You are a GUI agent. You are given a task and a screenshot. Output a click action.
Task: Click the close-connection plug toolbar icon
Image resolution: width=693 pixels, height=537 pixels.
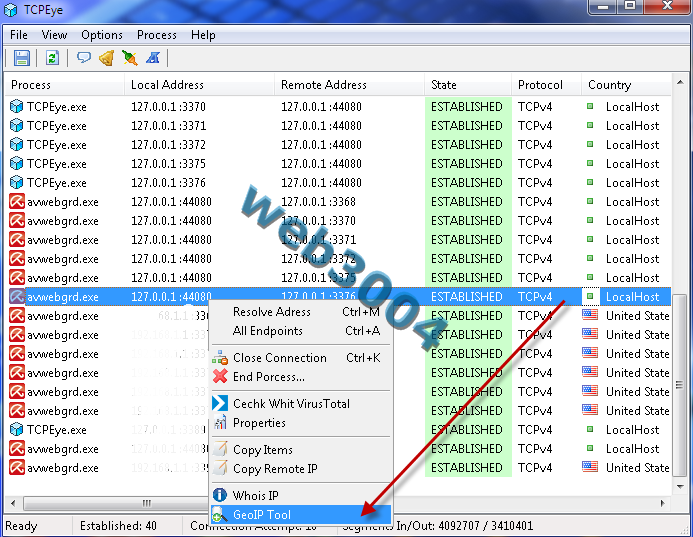pyautogui.click(x=129, y=58)
